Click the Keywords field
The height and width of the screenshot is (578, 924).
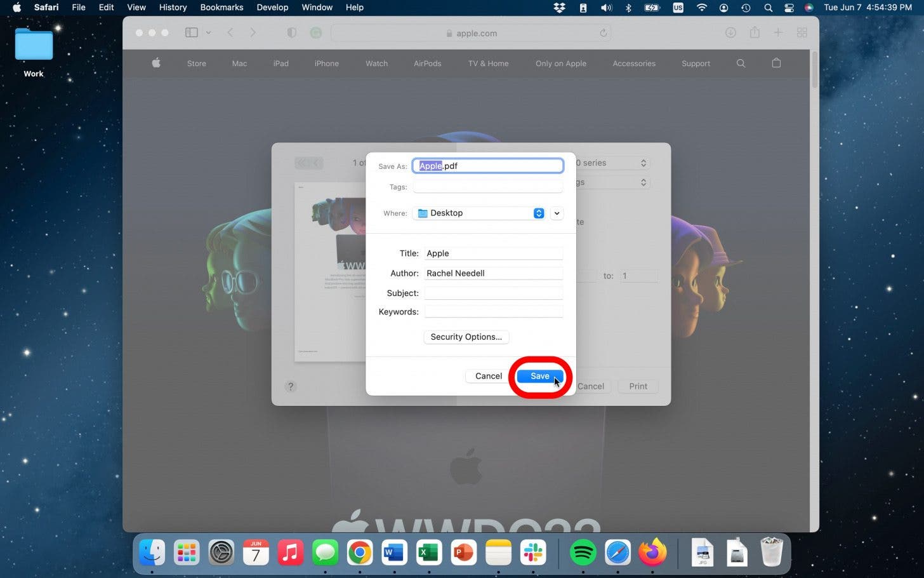click(x=493, y=312)
